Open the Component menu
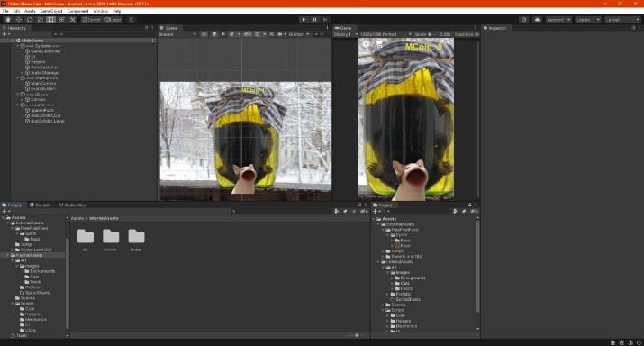This screenshot has height=346, width=644. (x=77, y=11)
